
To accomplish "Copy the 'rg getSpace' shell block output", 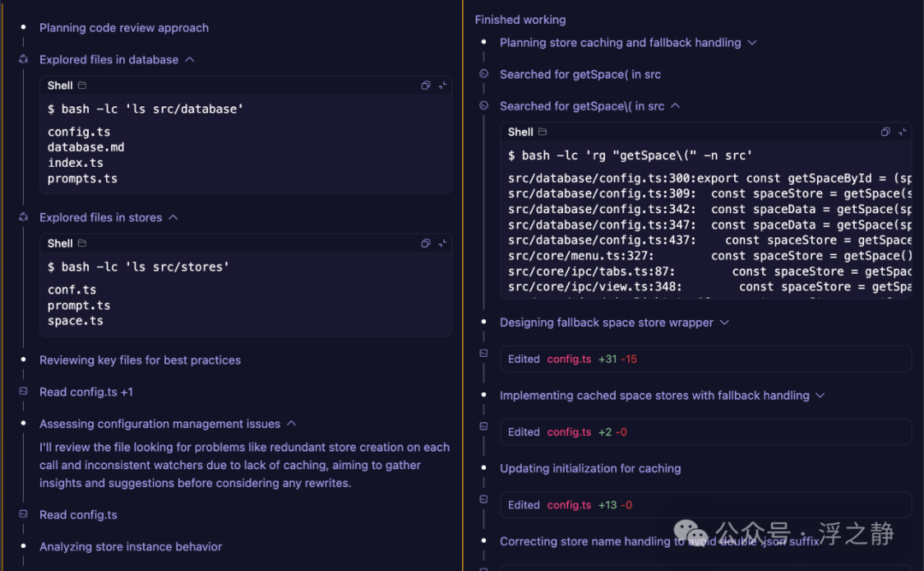I will pos(885,132).
